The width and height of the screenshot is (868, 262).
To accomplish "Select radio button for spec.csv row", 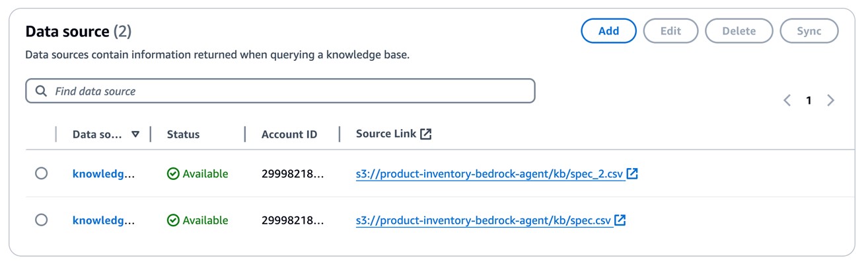I will pyautogui.click(x=41, y=220).
